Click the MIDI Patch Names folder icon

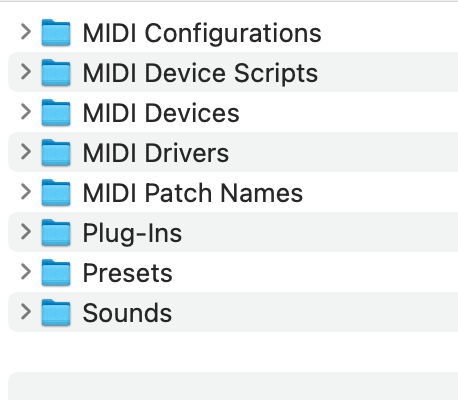(56, 192)
